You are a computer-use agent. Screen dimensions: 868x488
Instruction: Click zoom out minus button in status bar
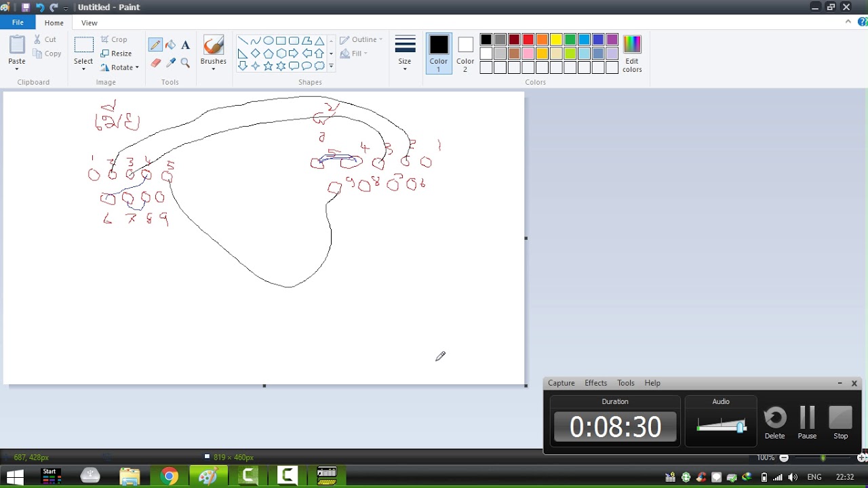(784, 457)
